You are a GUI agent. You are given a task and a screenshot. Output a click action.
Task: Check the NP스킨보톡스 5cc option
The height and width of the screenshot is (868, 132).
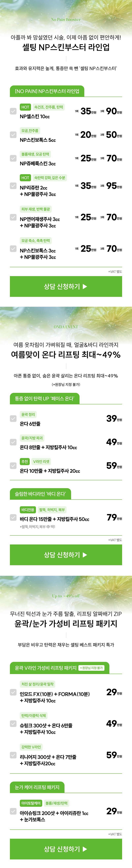[x=13, y=135]
